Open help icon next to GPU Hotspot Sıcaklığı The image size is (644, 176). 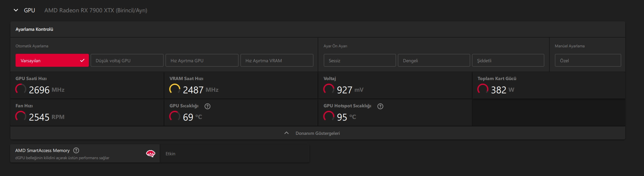(381, 106)
